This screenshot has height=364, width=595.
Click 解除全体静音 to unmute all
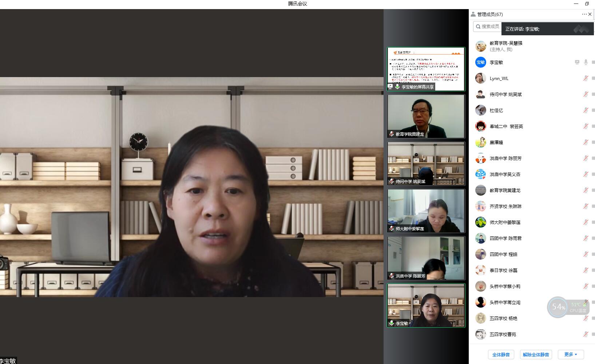tap(536, 355)
